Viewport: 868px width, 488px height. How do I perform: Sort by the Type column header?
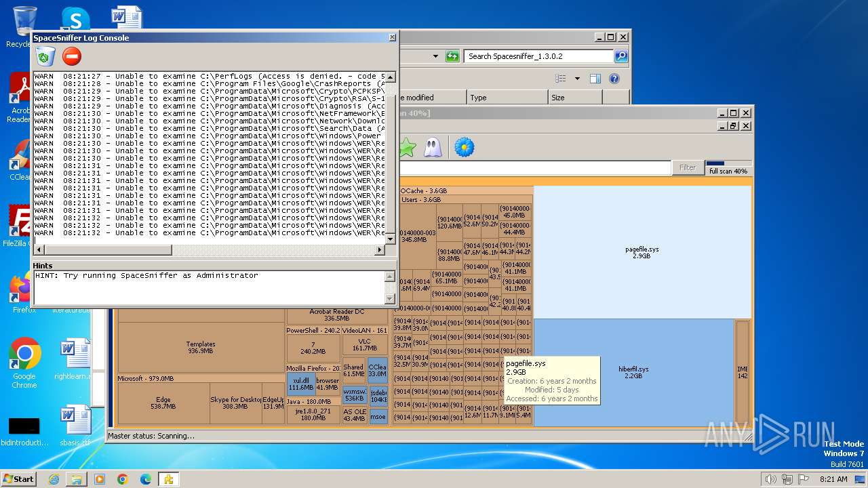point(507,98)
